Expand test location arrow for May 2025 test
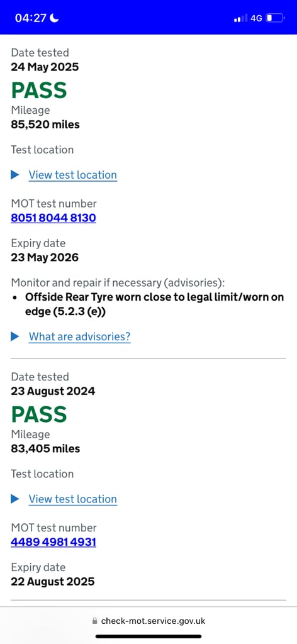297x644 pixels. [15, 175]
